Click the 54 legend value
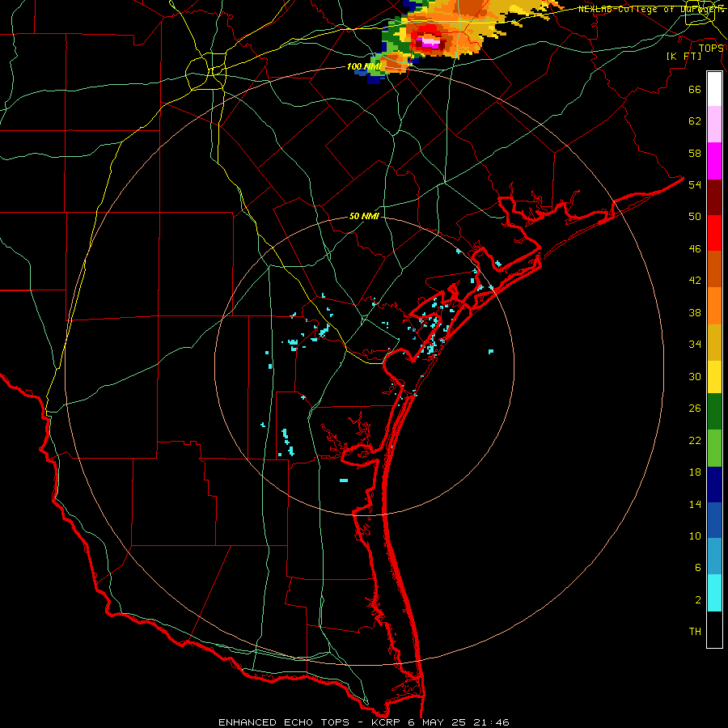 click(695, 184)
